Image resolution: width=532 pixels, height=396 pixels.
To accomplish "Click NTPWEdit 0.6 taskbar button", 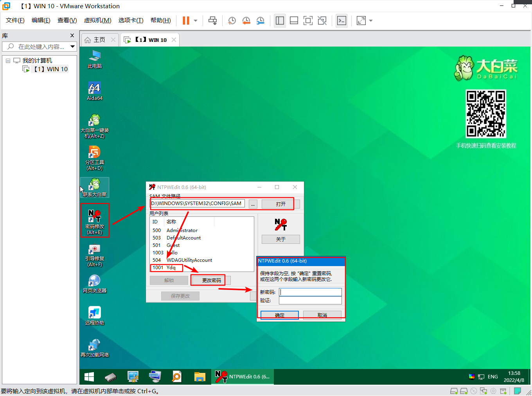I will coord(243,377).
